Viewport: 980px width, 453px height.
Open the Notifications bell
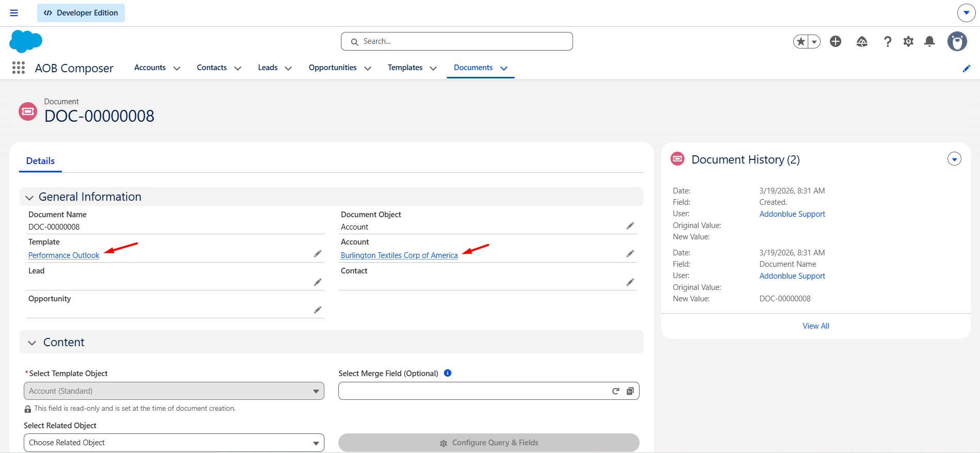click(x=929, y=41)
